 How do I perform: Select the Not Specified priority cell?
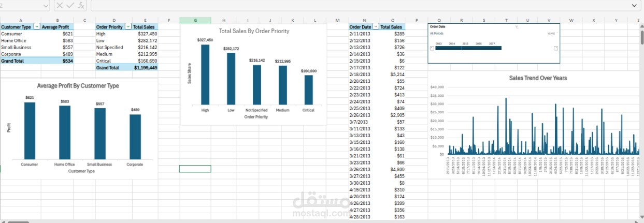click(x=113, y=47)
